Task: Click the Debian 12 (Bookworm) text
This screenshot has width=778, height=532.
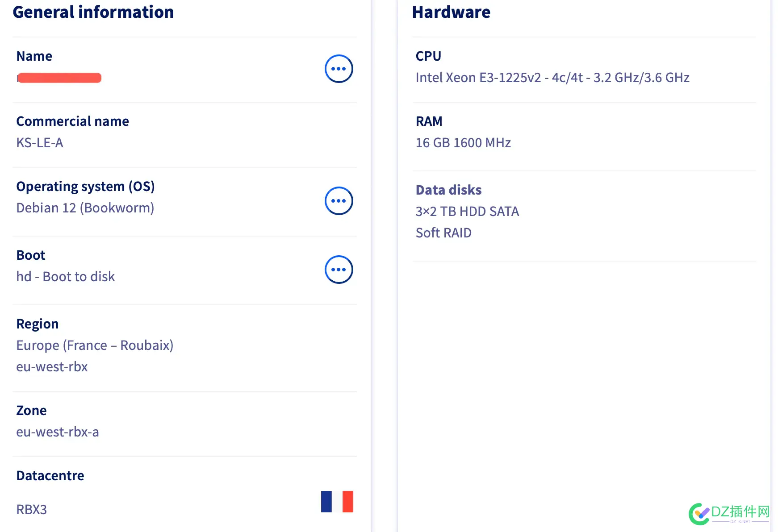Action: point(85,208)
